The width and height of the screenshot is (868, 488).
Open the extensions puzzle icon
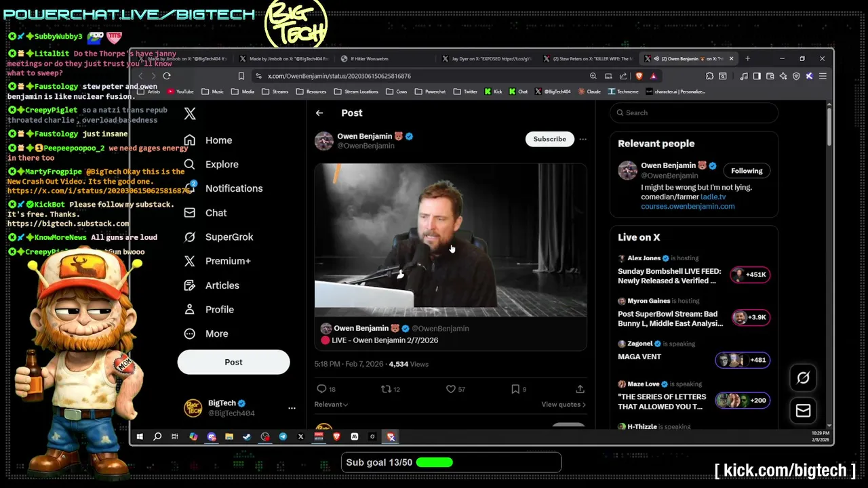[709, 76]
